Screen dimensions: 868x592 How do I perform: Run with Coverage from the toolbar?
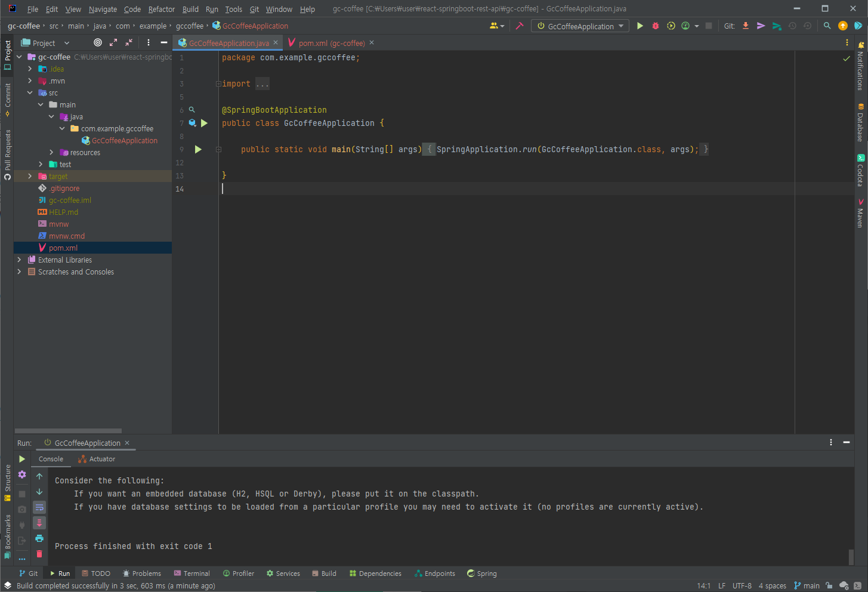point(671,26)
